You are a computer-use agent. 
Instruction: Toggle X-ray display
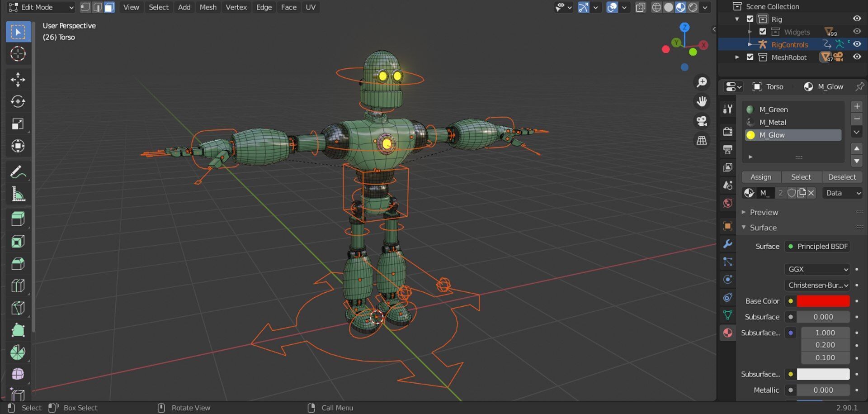(640, 7)
